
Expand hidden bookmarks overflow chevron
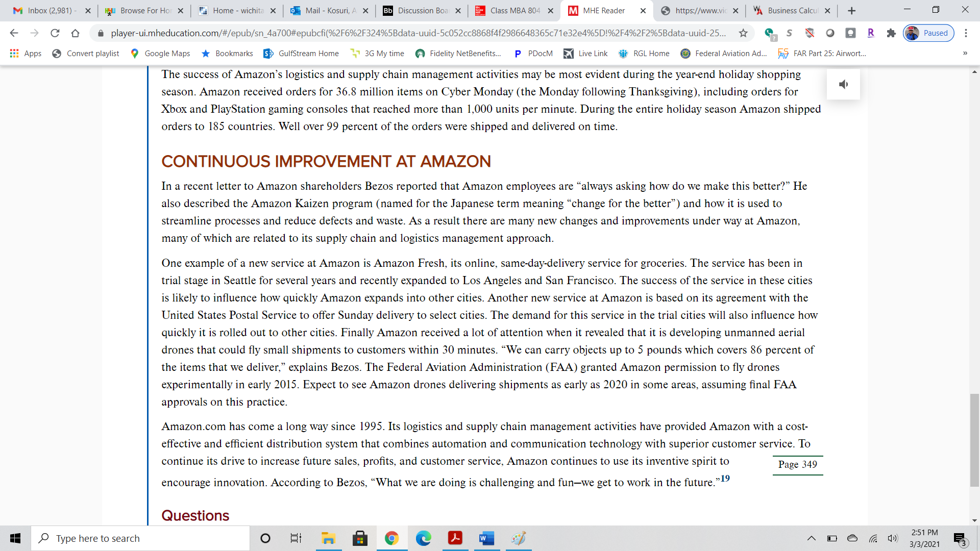(x=965, y=54)
